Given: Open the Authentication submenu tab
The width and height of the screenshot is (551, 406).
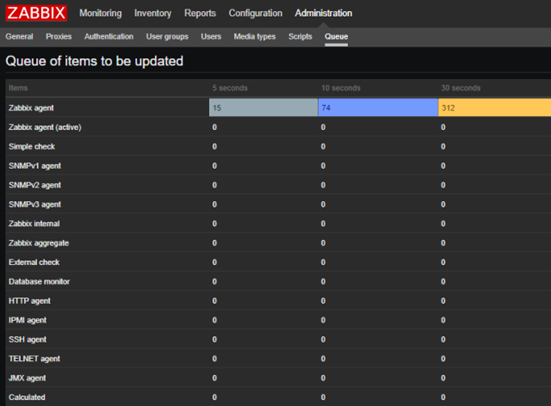Looking at the screenshot, I should click(109, 37).
